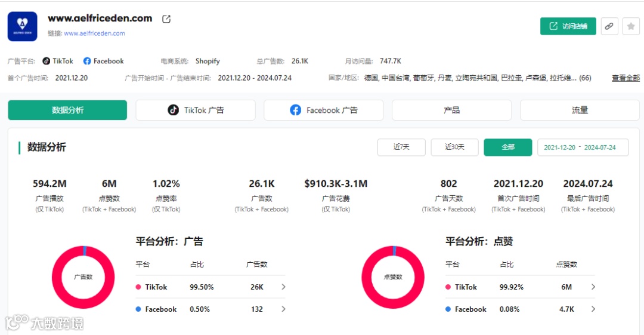Select the 全部 time range
Screen dimensions: 644x335
coord(508,147)
